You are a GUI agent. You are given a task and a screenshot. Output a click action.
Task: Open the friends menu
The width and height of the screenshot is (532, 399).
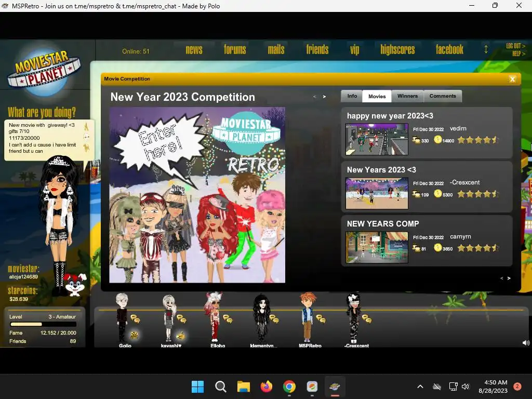pos(317,50)
